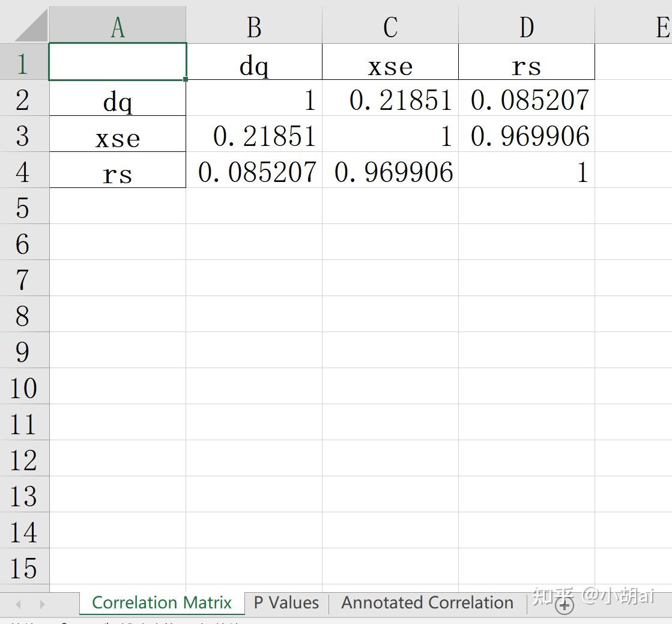Click cell A2 labeled 'dq'
Image resolution: width=672 pixels, height=624 pixels.
click(118, 98)
